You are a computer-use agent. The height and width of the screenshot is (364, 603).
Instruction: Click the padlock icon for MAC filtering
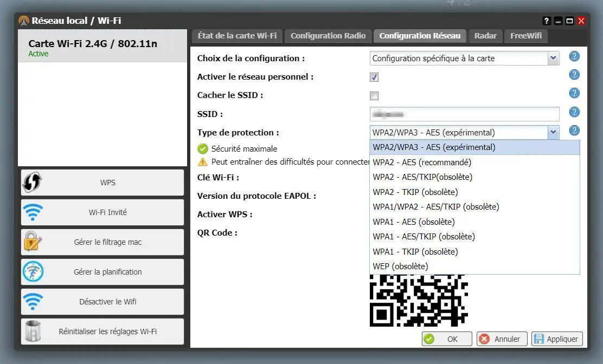point(33,242)
